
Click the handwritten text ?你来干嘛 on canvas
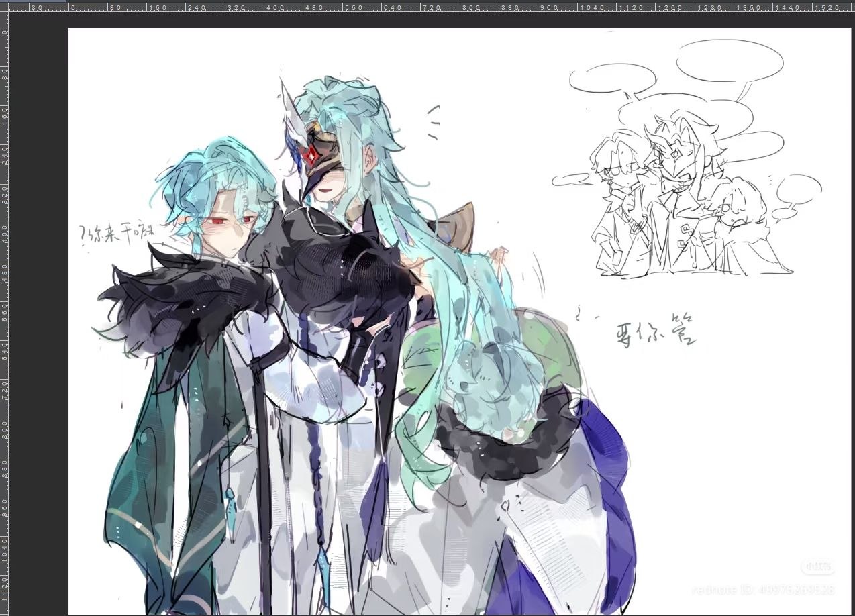point(116,233)
